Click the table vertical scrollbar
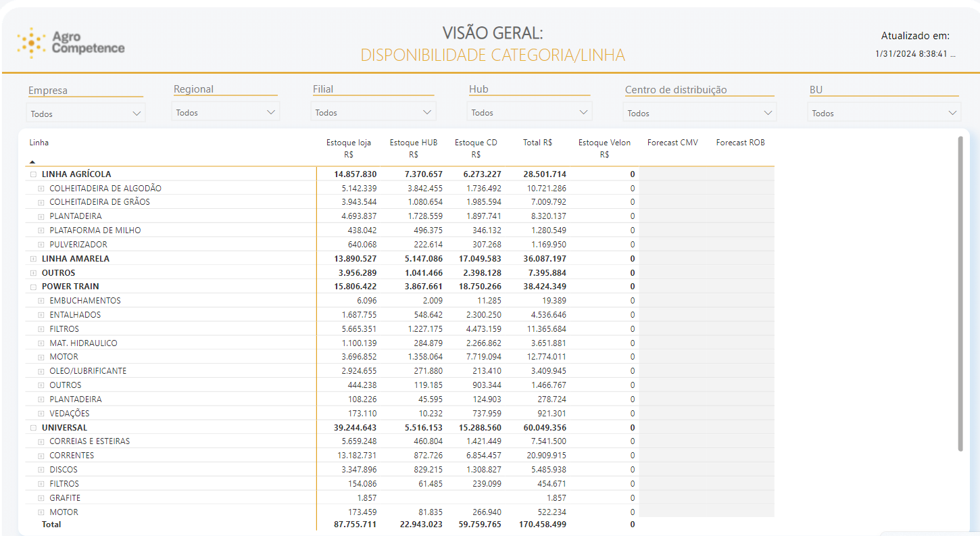The height and width of the screenshot is (536, 980). (x=960, y=293)
